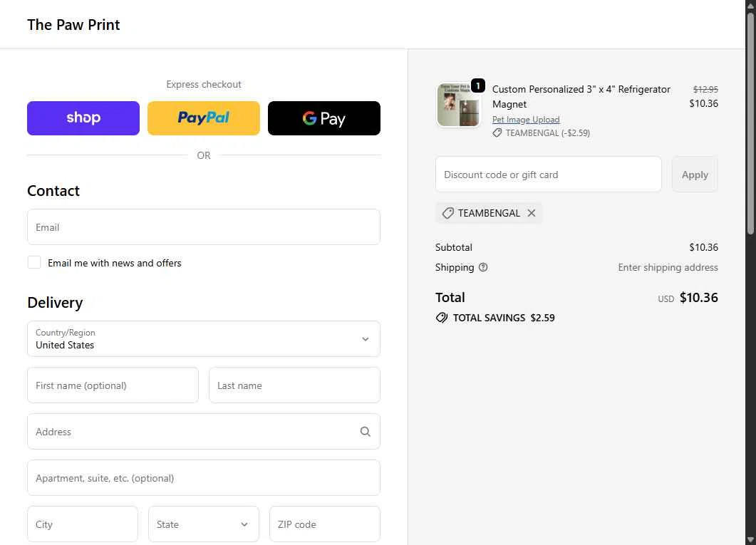Click the Express checkout heading
756x545 pixels.
point(204,84)
